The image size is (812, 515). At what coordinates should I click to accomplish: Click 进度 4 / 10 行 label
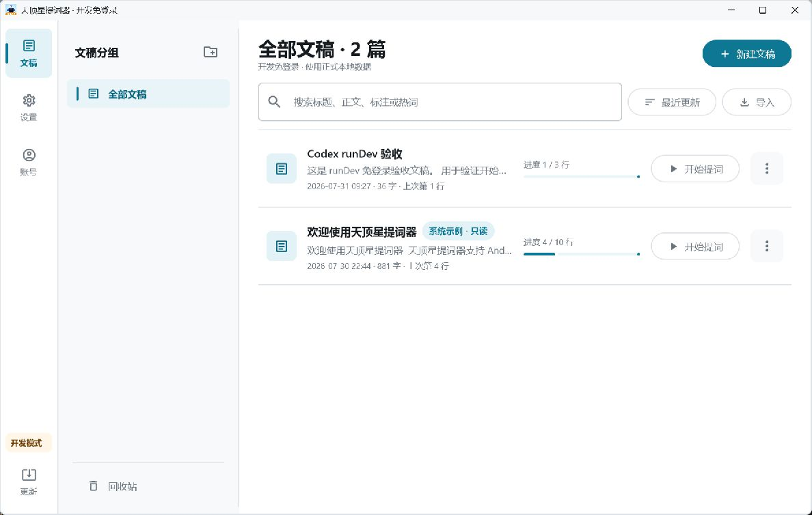[x=548, y=242]
